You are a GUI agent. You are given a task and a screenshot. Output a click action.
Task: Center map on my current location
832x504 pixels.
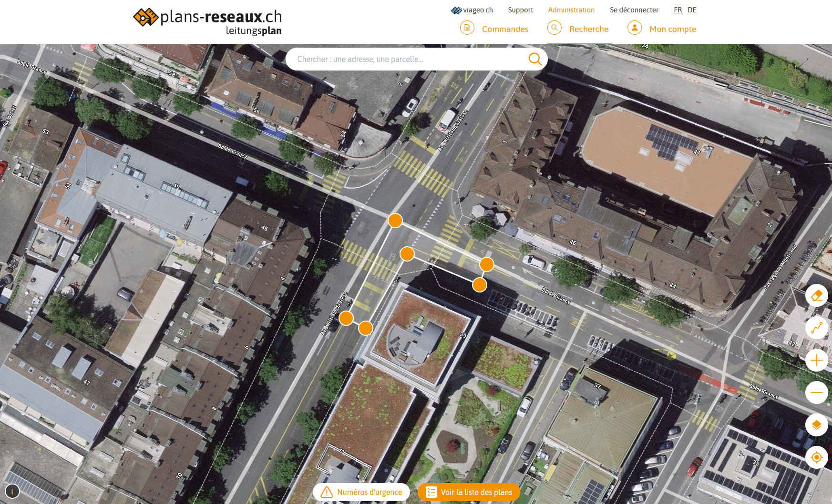click(x=816, y=457)
